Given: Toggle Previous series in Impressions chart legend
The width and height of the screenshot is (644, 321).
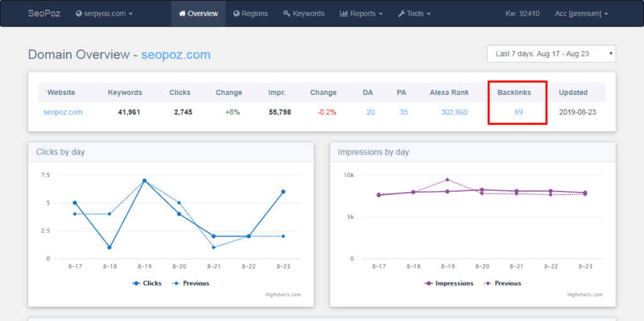Looking at the screenshot, I should point(502,283).
